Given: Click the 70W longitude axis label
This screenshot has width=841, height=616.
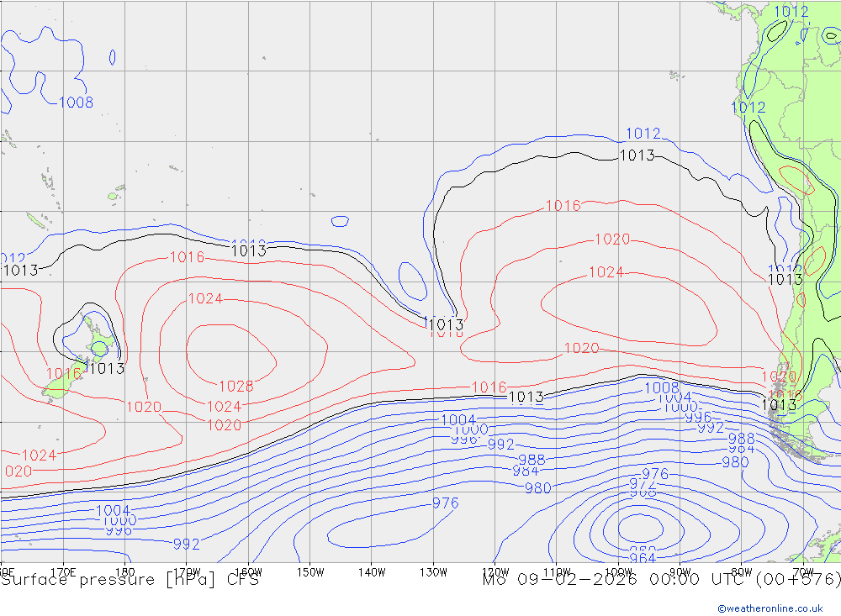Looking at the screenshot, I should click(803, 572).
